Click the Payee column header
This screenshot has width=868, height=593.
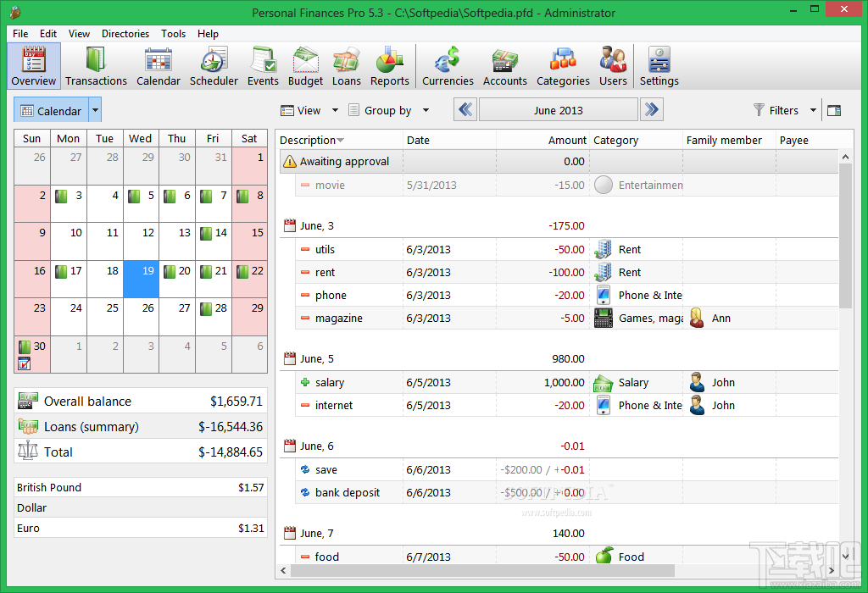807,141
